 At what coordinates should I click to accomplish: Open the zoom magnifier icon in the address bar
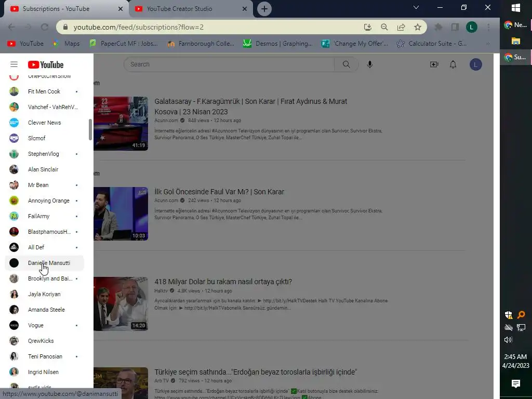point(384,27)
